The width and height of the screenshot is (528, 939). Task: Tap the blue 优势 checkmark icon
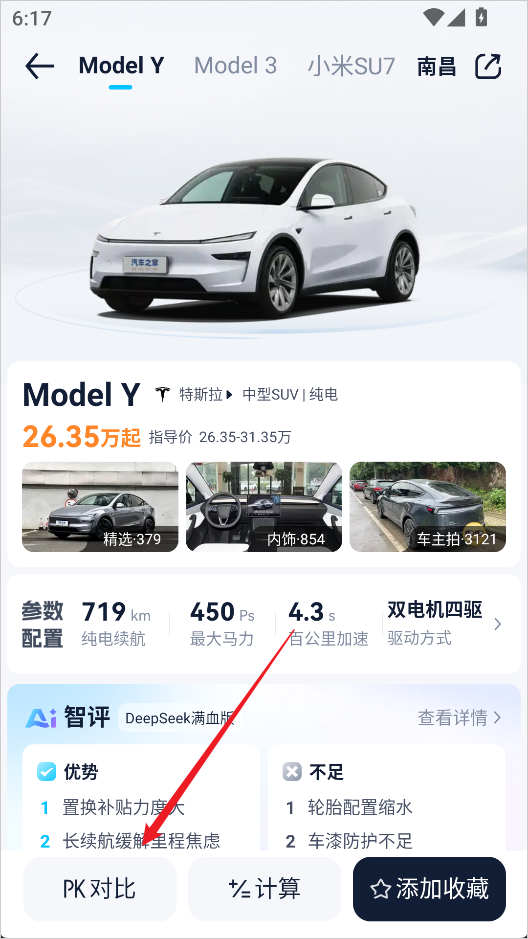46,772
